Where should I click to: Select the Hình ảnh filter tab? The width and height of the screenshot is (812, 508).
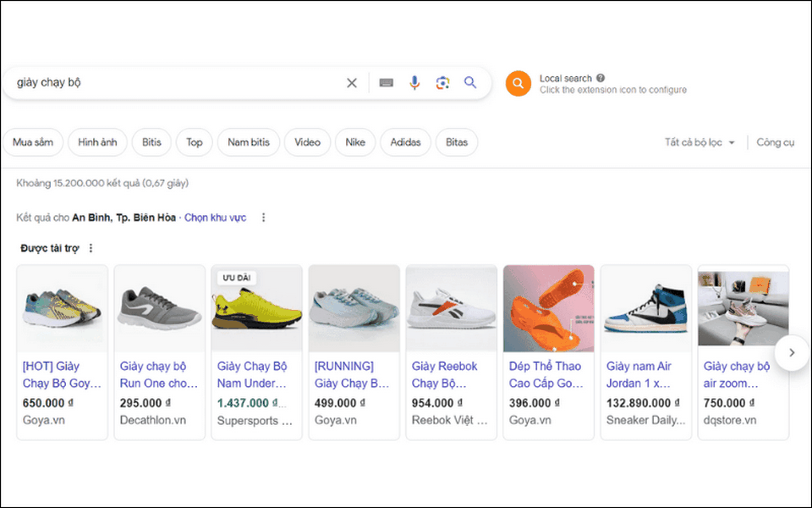97,142
